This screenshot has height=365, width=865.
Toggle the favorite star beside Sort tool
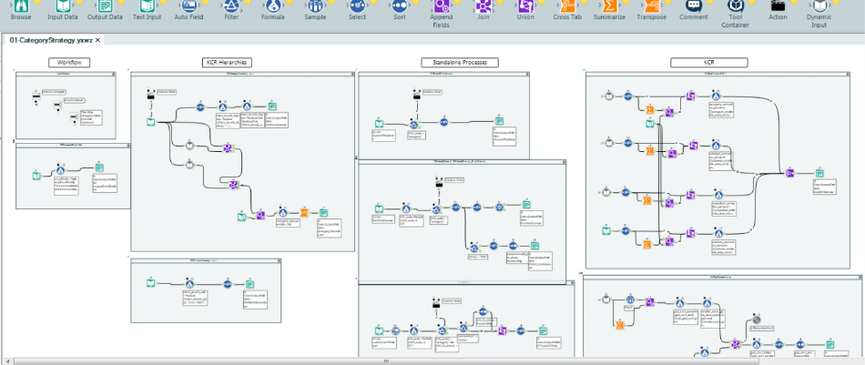click(415, 2)
